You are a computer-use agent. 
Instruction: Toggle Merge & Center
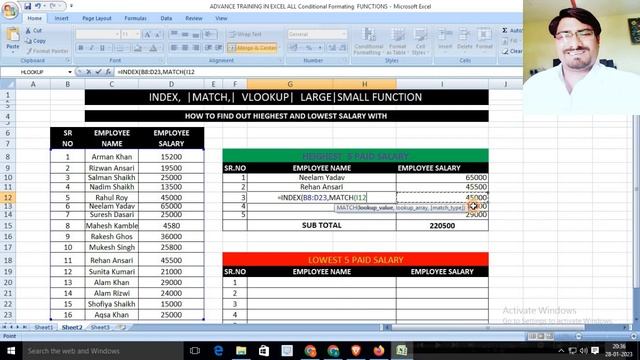253,48
